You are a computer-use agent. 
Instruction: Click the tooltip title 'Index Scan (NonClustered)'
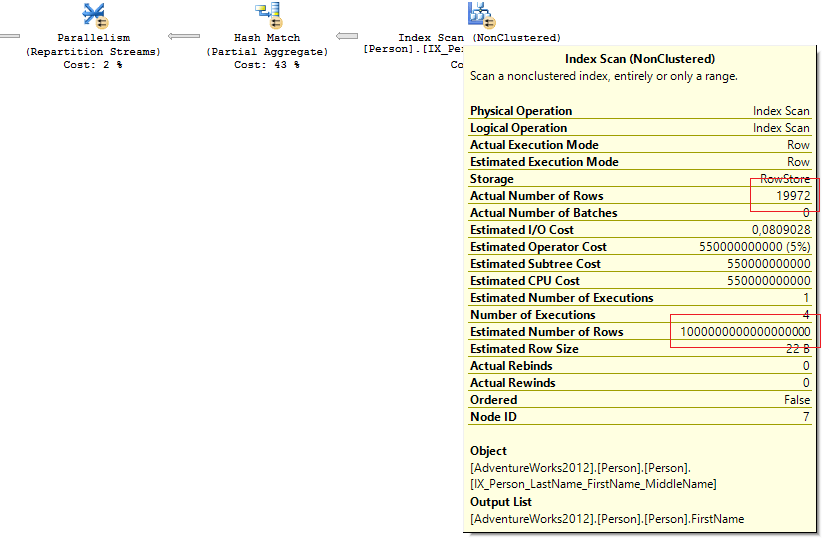[x=640, y=59]
